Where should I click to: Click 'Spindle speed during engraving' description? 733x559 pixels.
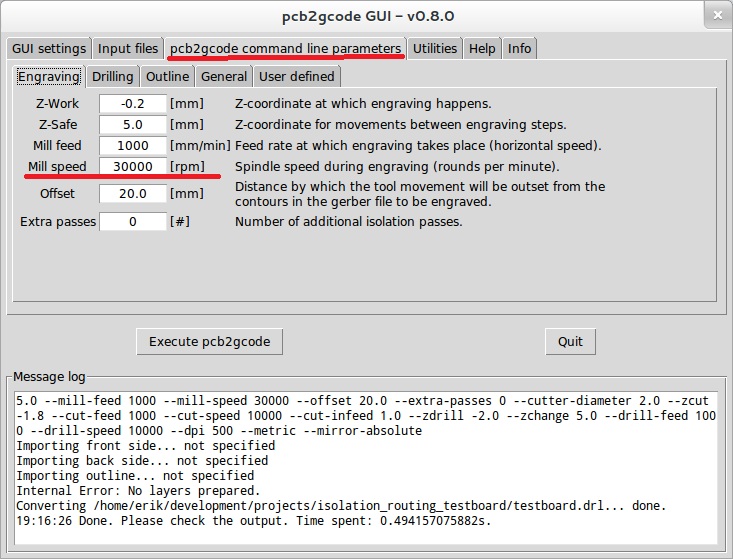click(397, 167)
